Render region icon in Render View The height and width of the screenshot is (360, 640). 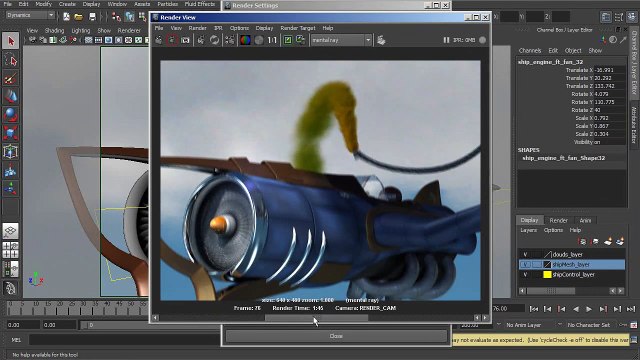click(172, 40)
